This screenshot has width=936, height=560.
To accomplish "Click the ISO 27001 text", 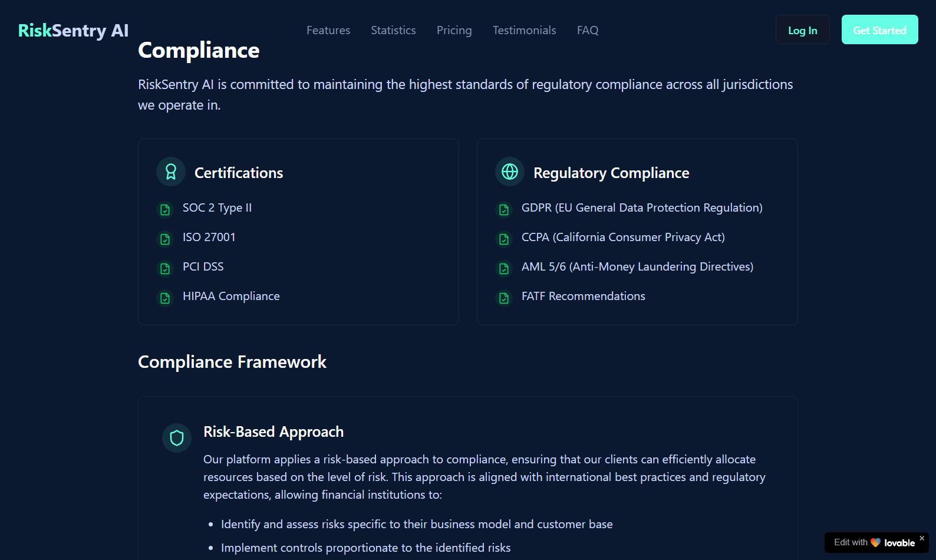I will [209, 237].
